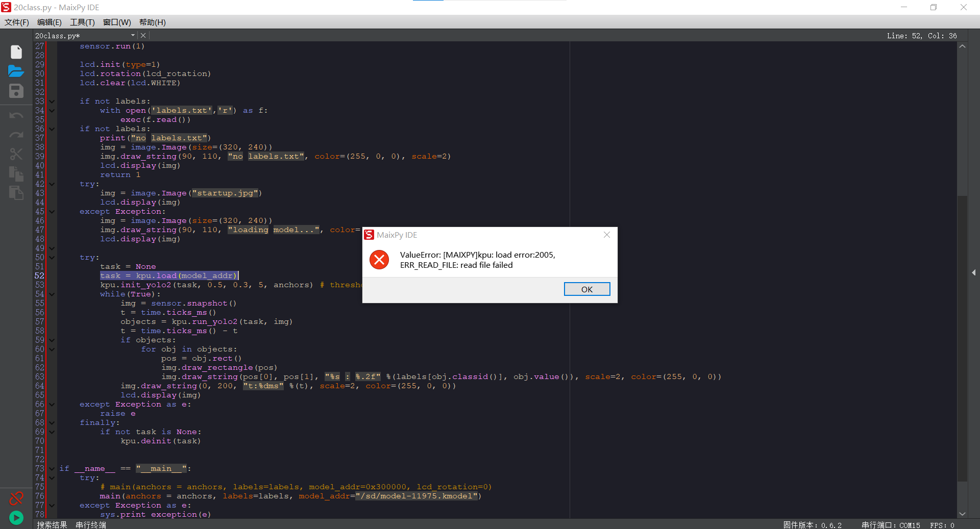Screen dimensions: 980x529
Task: Click the editor scrollbar up arrow
Action: pos(962,46)
